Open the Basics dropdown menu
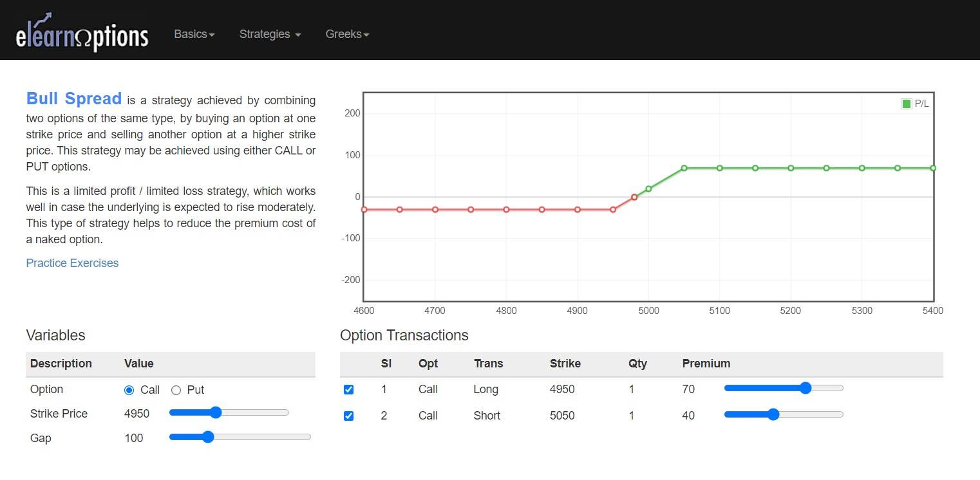The image size is (980, 480). tap(194, 34)
